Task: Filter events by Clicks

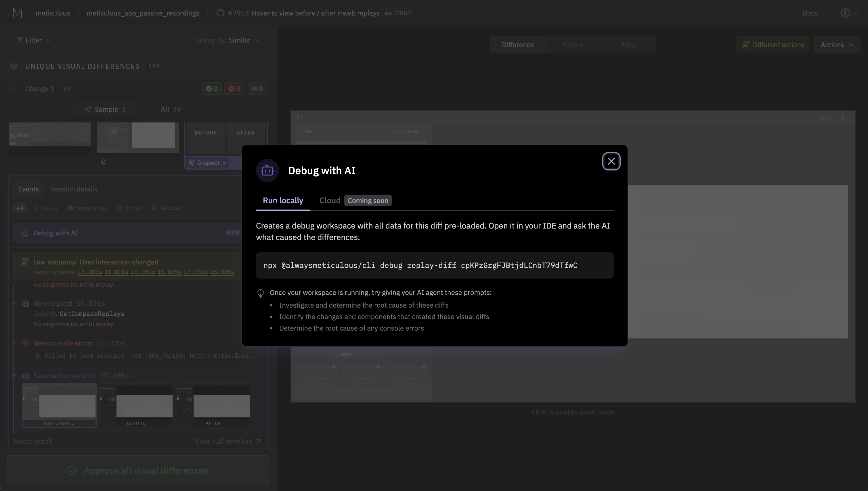Action: pyautogui.click(x=45, y=208)
